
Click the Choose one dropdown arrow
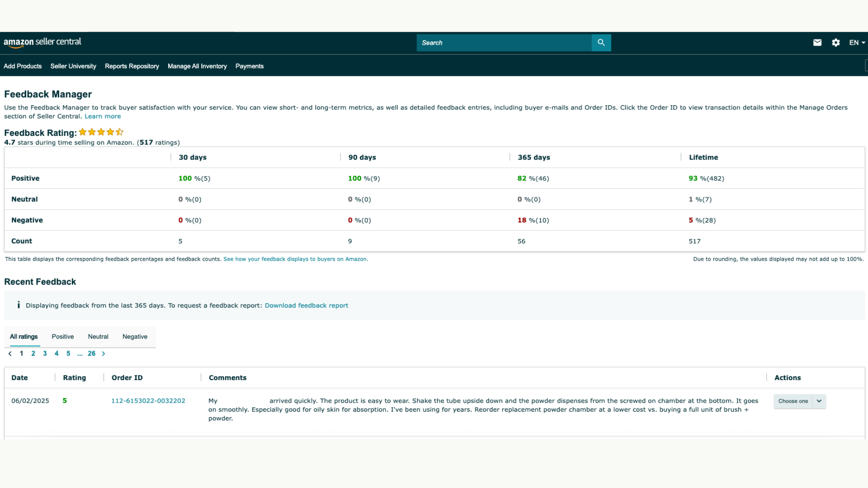tap(819, 401)
